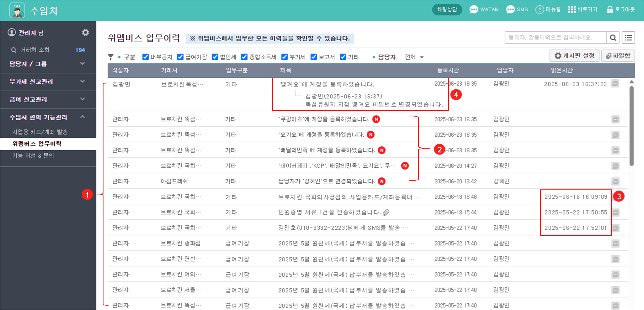
Task: Uncheck the 종합소득세 filter checkbox
Action: [244, 57]
